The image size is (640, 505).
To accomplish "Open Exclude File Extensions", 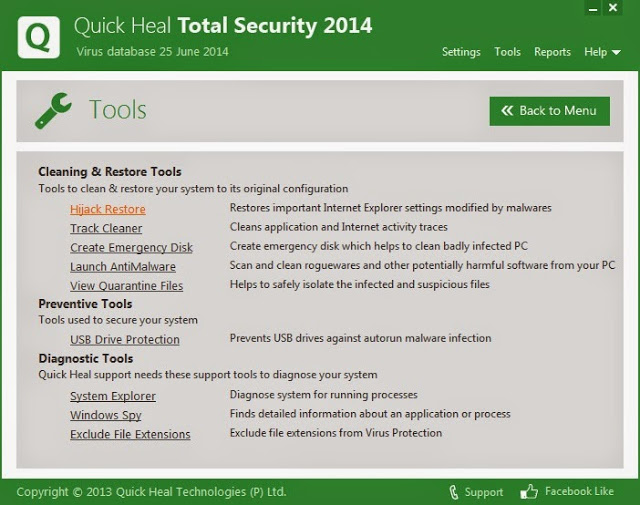I will (130, 434).
